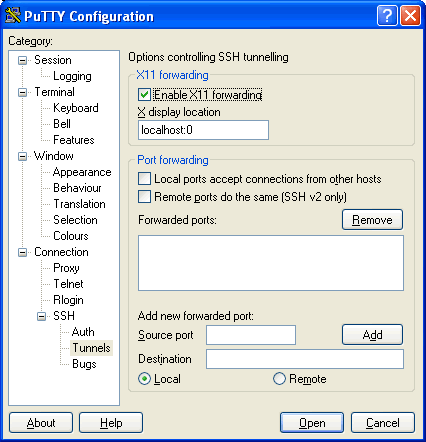Click the PuTTY icon in the title bar
Image resolution: width=426 pixels, height=442 pixels.
(x=13, y=15)
